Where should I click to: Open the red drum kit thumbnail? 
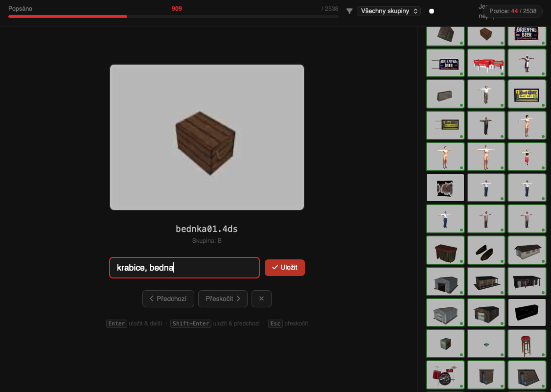(445, 375)
